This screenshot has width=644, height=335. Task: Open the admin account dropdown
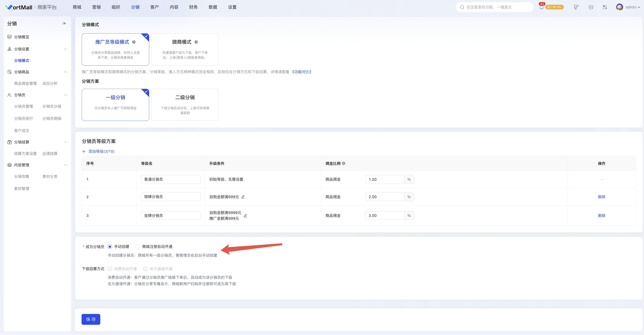pos(628,7)
